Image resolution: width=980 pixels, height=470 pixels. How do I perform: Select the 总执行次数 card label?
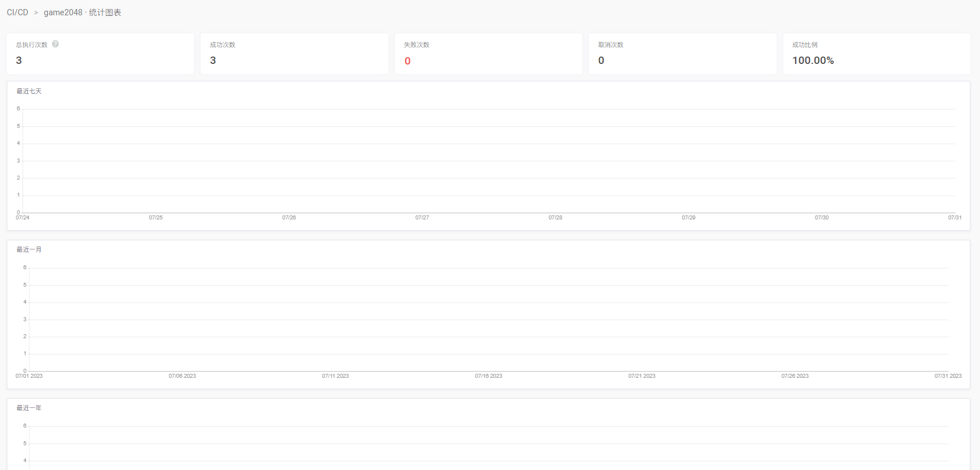point(32,45)
